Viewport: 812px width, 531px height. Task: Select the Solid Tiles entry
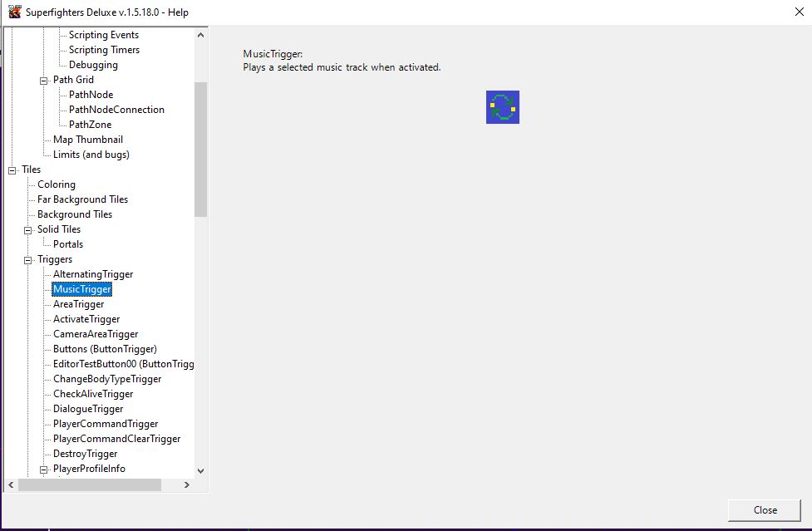point(59,229)
